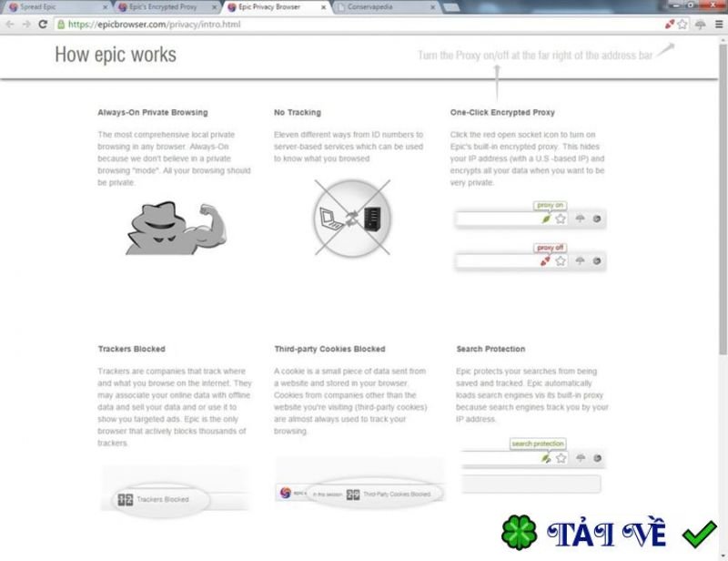Click the browser back arrow

10,25
